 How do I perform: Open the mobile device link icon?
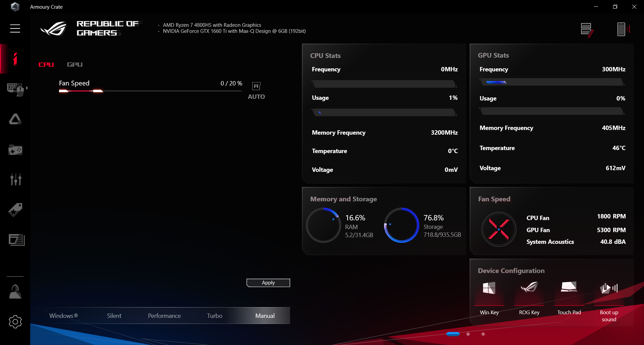pos(623,29)
